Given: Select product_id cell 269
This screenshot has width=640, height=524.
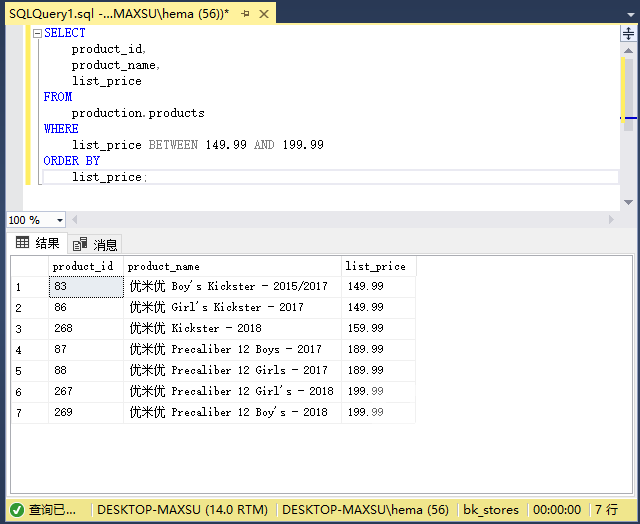Looking at the screenshot, I should pos(86,413).
